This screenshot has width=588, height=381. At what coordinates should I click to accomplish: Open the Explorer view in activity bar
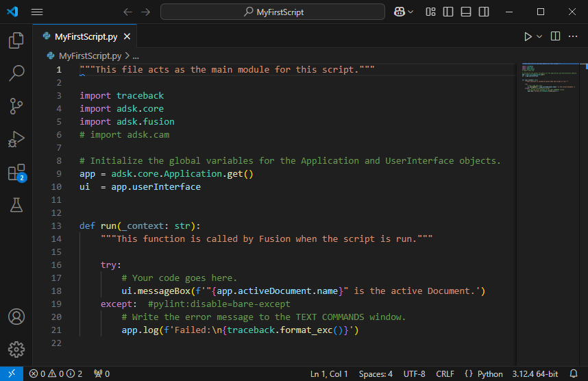[16, 40]
